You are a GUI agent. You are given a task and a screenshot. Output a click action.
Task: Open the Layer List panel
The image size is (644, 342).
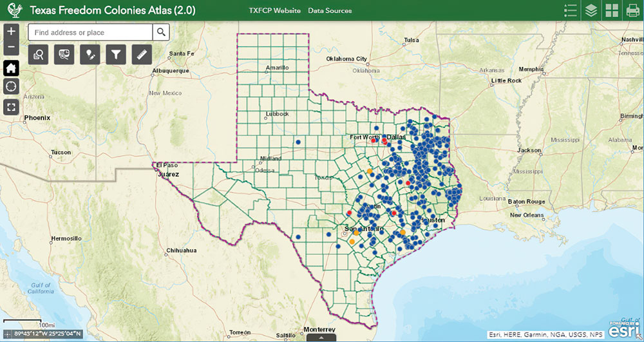[591, 10]
